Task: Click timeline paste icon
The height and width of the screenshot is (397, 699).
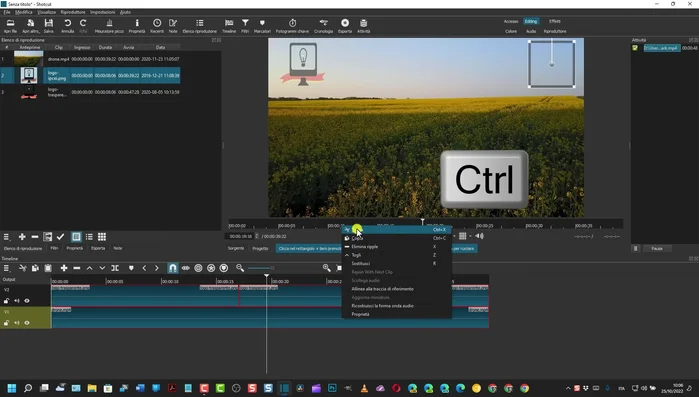Action: (48, 268)
